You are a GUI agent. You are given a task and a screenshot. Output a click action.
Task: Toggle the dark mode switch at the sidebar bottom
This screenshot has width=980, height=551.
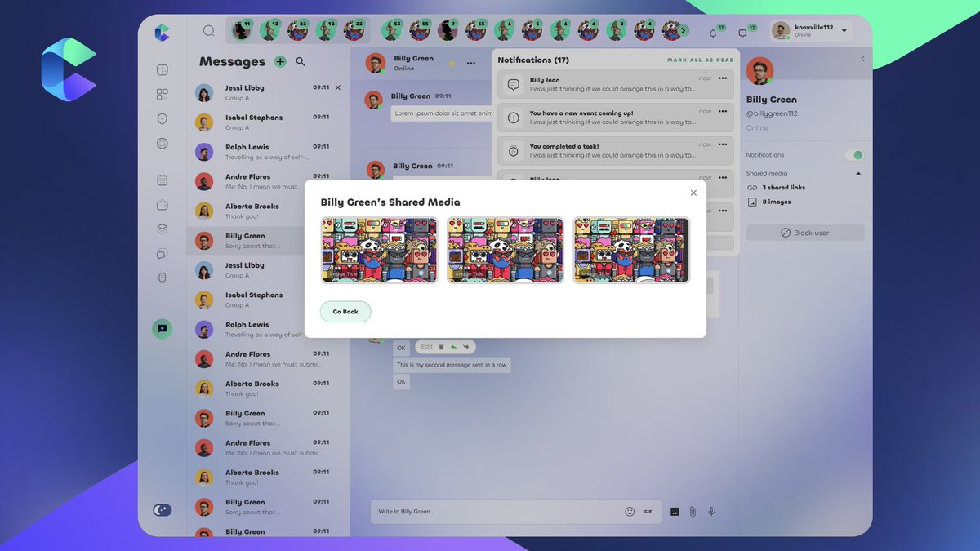pyautogui.click(x=162, y=510)
